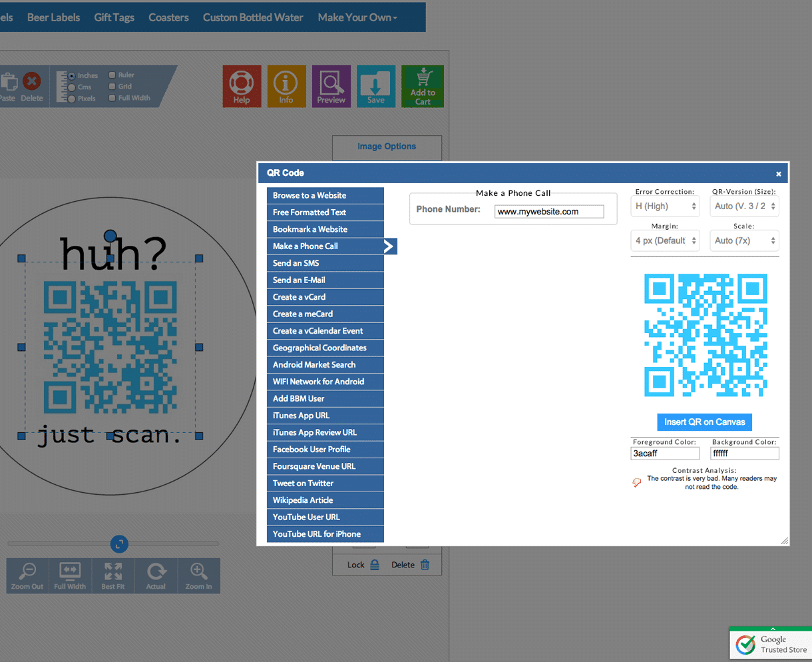Select Android Market Search QR type
Image resolution: width=812 pixels, height=662 pixels.
pos(325,365)
